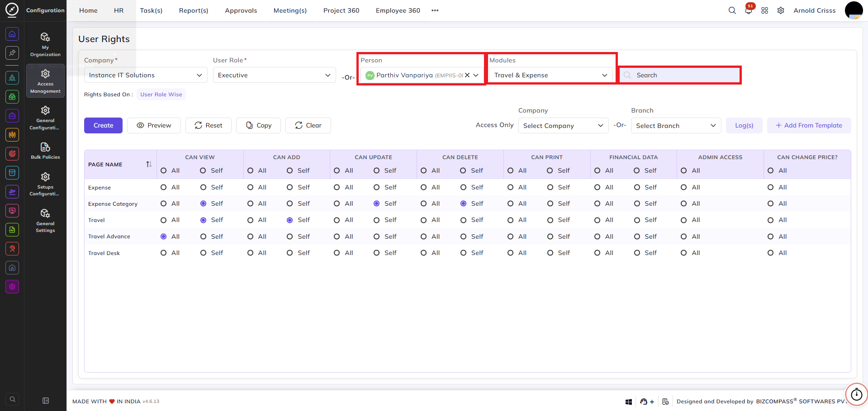Click the User Role Wise tag
Viewport: 868px width, 411px height.
coord(161,94)
